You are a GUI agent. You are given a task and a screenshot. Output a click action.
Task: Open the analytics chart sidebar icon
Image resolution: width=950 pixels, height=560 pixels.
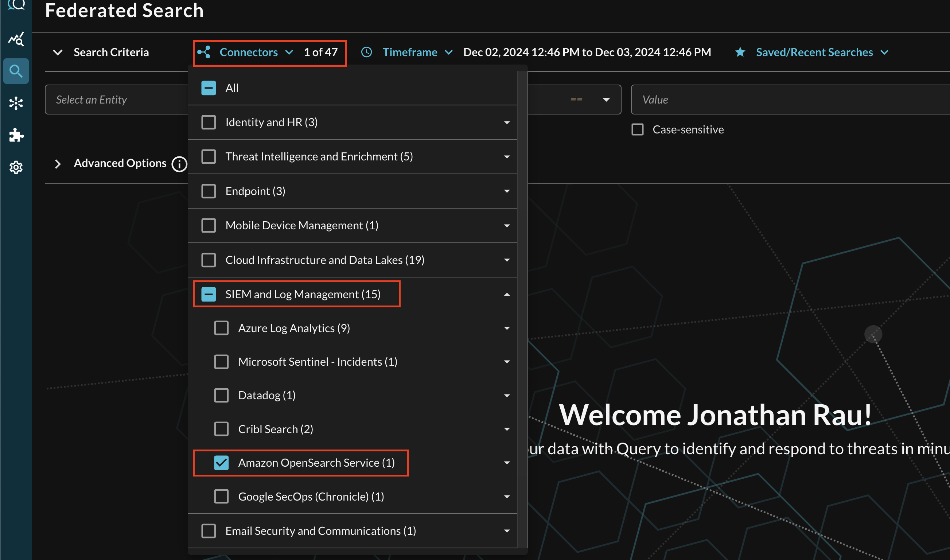(16, 39)
